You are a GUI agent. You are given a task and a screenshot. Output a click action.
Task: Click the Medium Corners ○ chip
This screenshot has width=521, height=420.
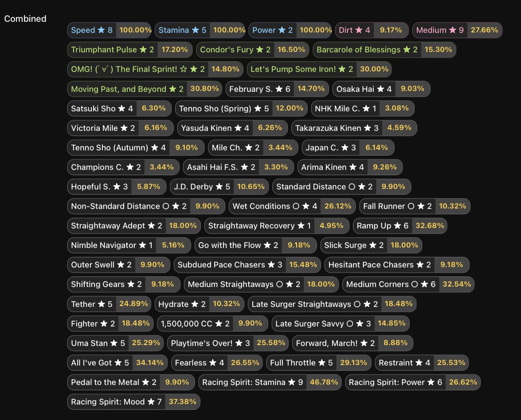click(408, 284)
